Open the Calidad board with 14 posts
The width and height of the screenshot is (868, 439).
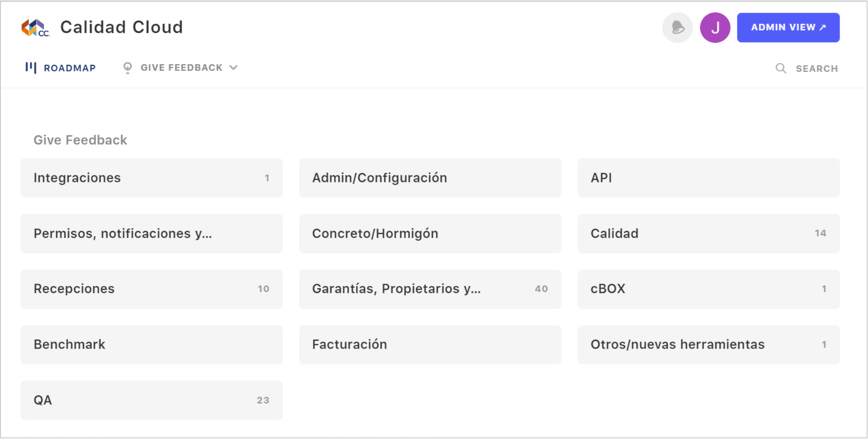pyautogui.click(x=708, y=233)
